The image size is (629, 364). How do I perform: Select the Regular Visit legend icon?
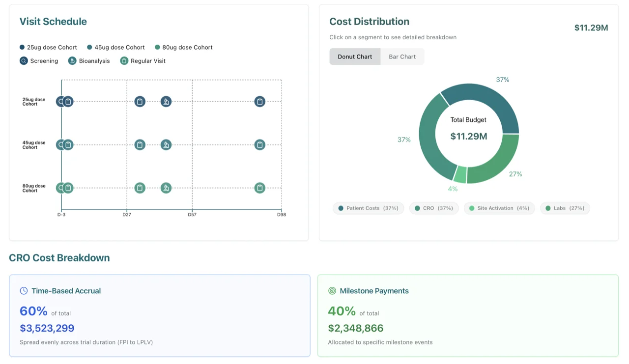coord(123,61)
